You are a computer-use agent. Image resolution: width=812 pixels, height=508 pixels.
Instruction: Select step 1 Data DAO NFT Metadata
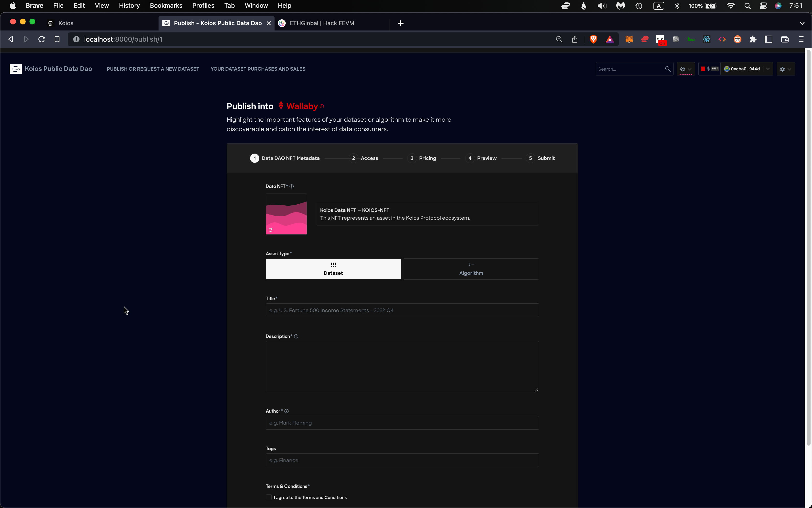[x=285, y=158]
